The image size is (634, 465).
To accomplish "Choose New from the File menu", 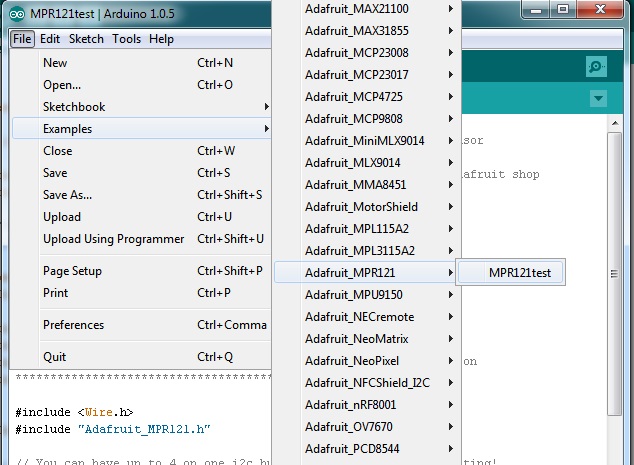I will pyautogui.click(x=56, y=63).
